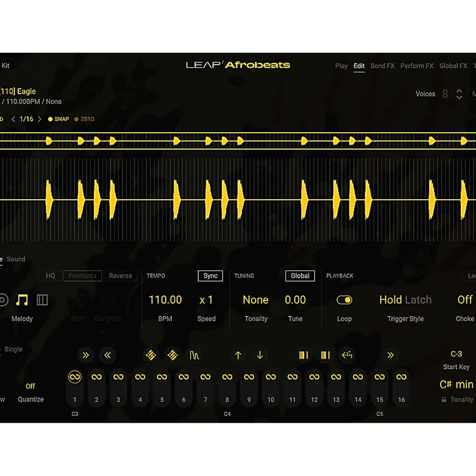Select pad 5 loop icon
476x476 pixels.
pos(162,377)
